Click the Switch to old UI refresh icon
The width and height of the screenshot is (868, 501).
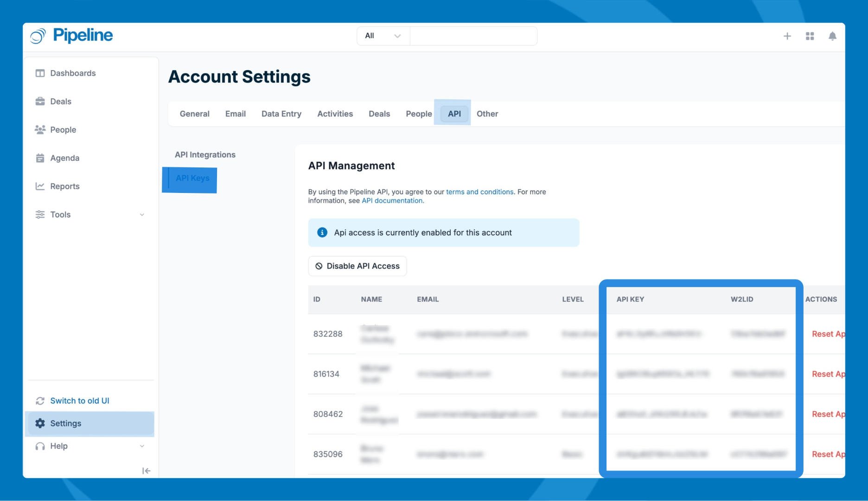click(40, 401)
